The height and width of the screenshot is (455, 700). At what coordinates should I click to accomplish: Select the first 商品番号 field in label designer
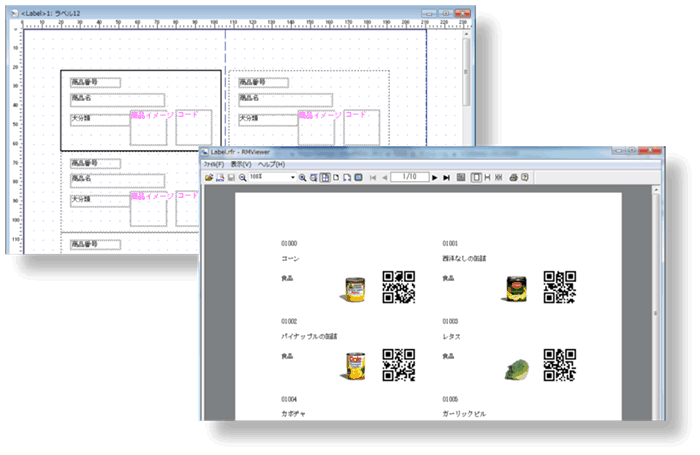click(x=95, y=82)
